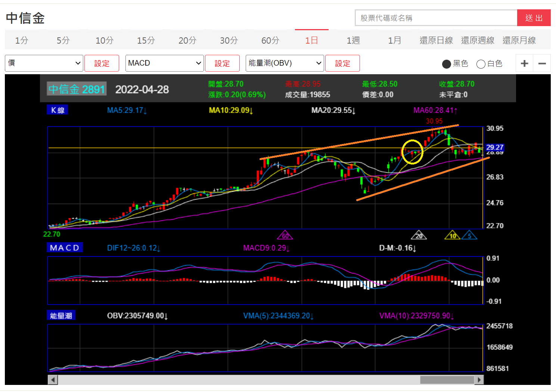Viewport: 556px width, 392px height.
Task: Click the MACD panel label
Action: point(65,248)
